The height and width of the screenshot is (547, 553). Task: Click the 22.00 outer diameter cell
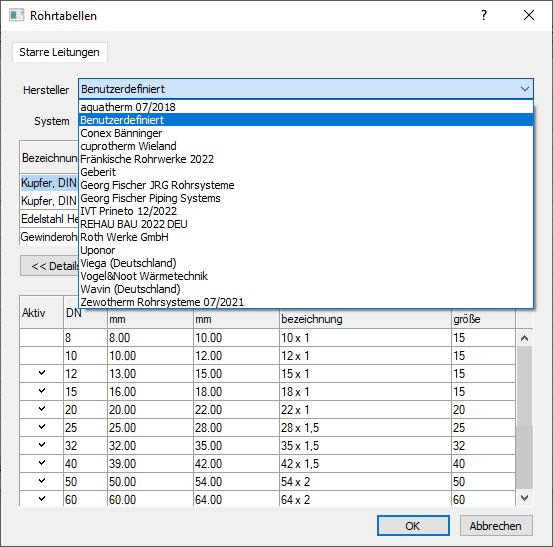tap(236, 409)
